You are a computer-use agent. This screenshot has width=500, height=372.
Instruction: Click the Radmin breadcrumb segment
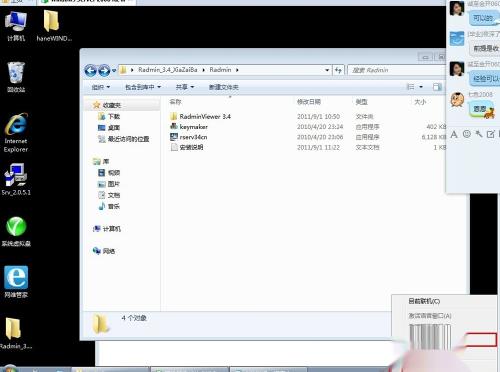220,70
